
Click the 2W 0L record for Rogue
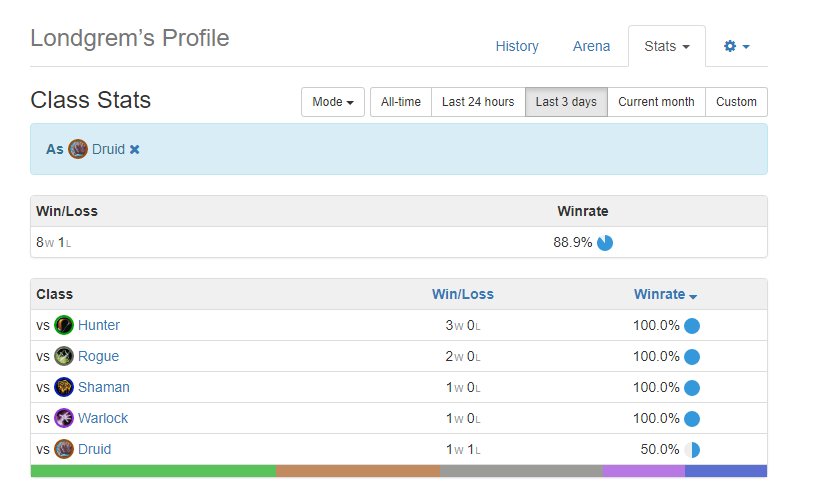(463, 356)
